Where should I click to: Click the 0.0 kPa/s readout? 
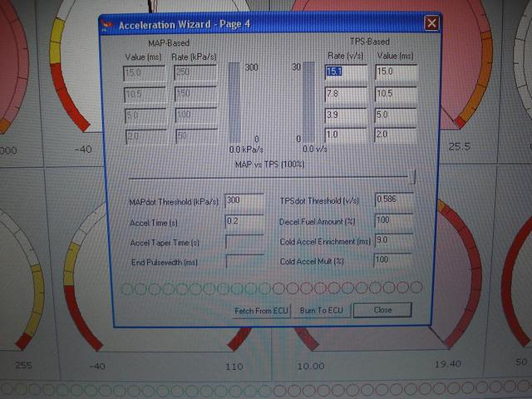pos(246,150)
